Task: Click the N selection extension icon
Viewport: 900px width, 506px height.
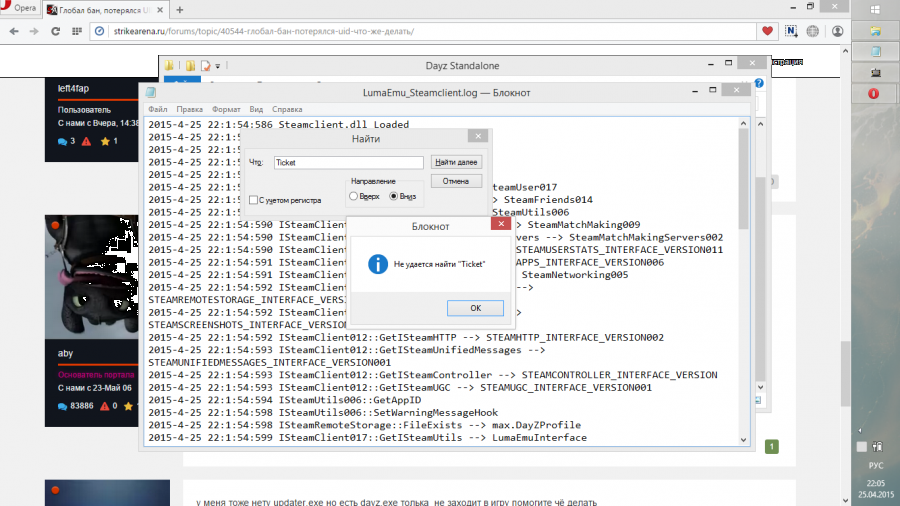Action: [x=791, y=32]
